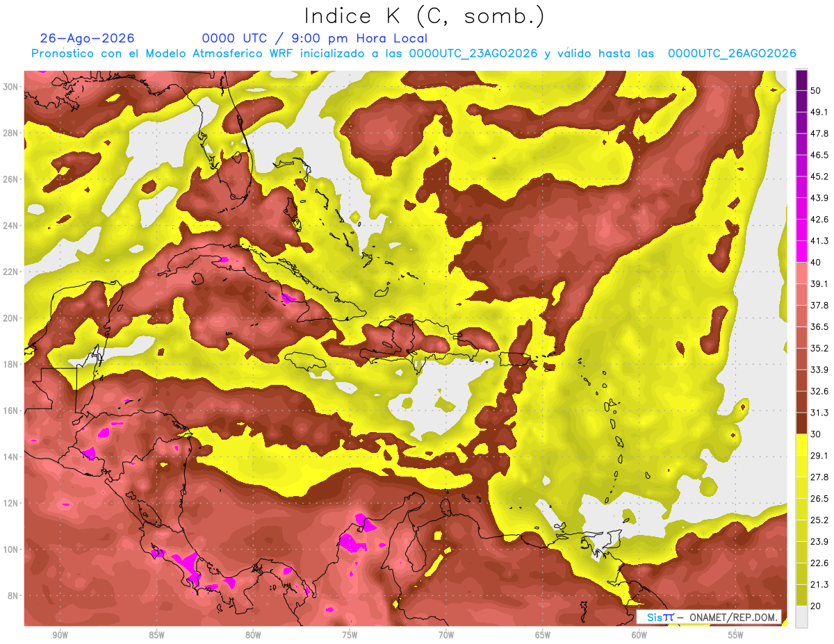Click the colorbar value '45.2'
Screen dimensions: 834x644
coord(819,176)
